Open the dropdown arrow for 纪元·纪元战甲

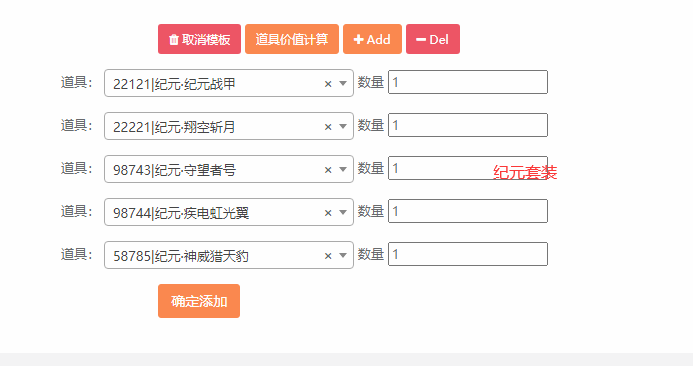(x=343, y=83)
